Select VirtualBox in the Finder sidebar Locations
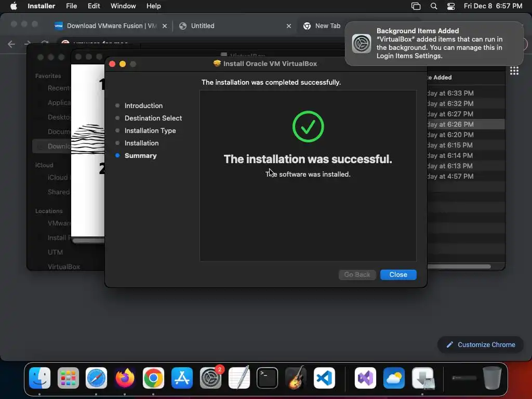The height and width of the screenshot is (399, 532). point(64,267)
